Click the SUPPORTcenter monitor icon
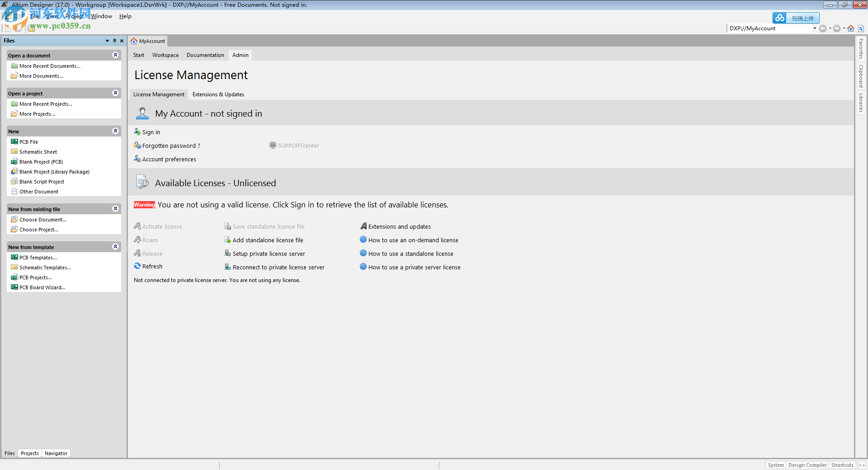 click(273, 145)
